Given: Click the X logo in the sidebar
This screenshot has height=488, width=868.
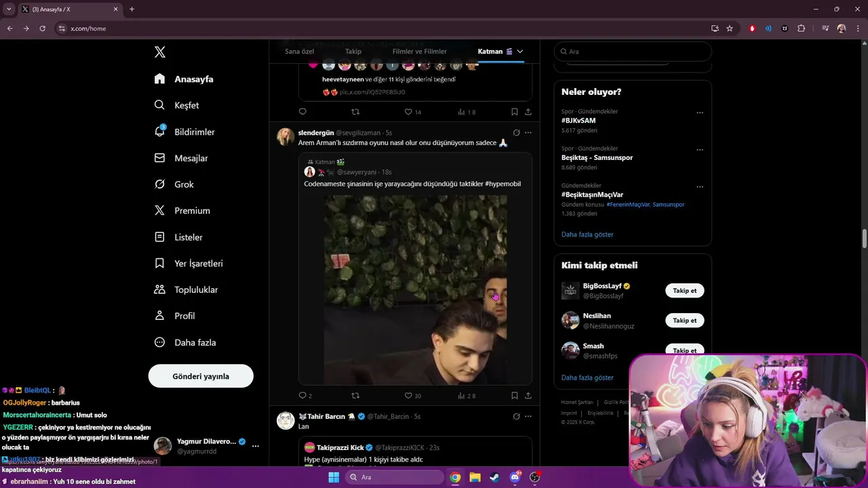Looking at the screenshot, I should pyautogui.click(x=159, y=52).
